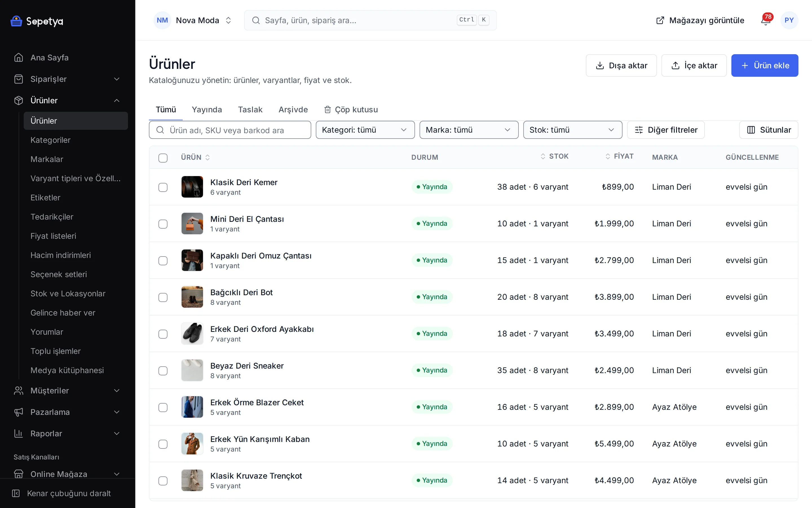Open the Nova Moda store switcher
The width and height of the screenshot is (812, 508).
coord(193,21)
